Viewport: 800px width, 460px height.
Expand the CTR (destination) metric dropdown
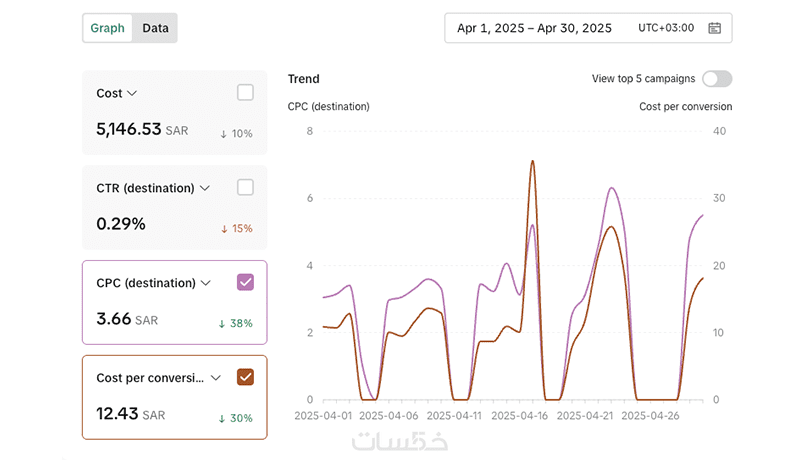[x=205, y=188]
